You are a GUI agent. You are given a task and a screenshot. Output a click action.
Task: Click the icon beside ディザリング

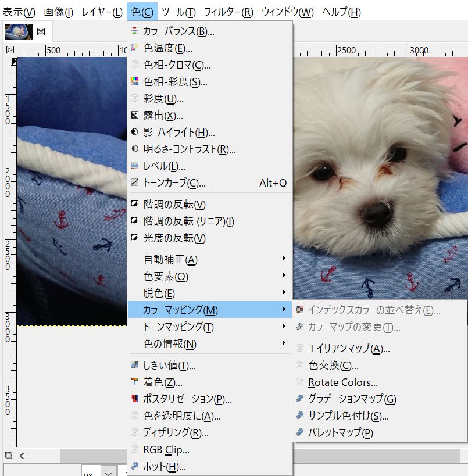134,432
